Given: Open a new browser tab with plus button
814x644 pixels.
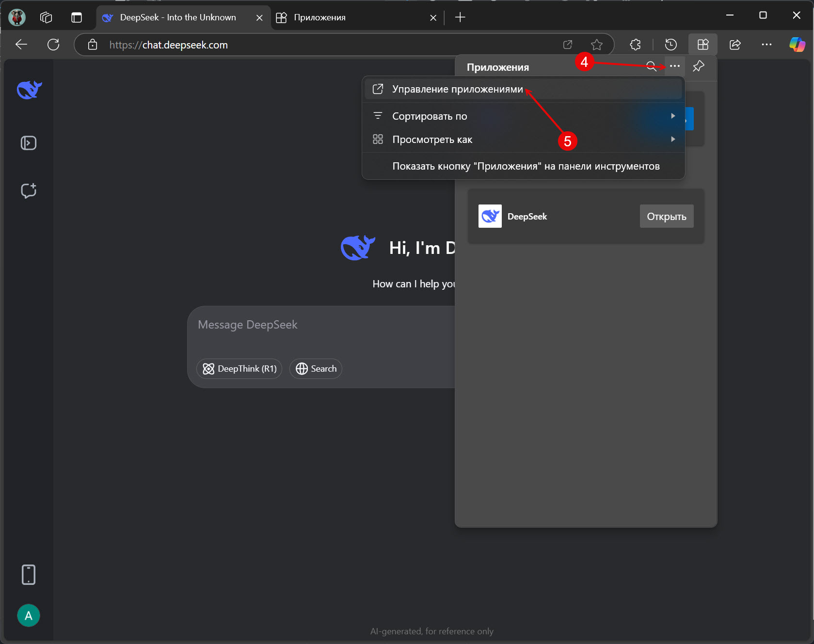Looking at the screenshot, I should click(460, 17).
